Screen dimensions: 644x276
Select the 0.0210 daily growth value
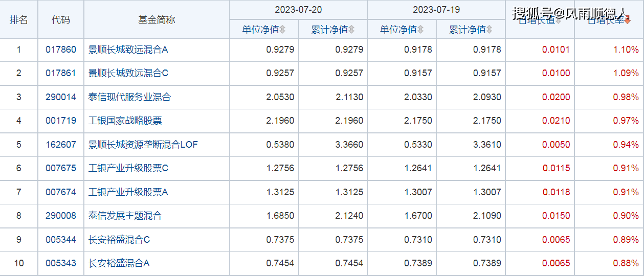point(556,121)
